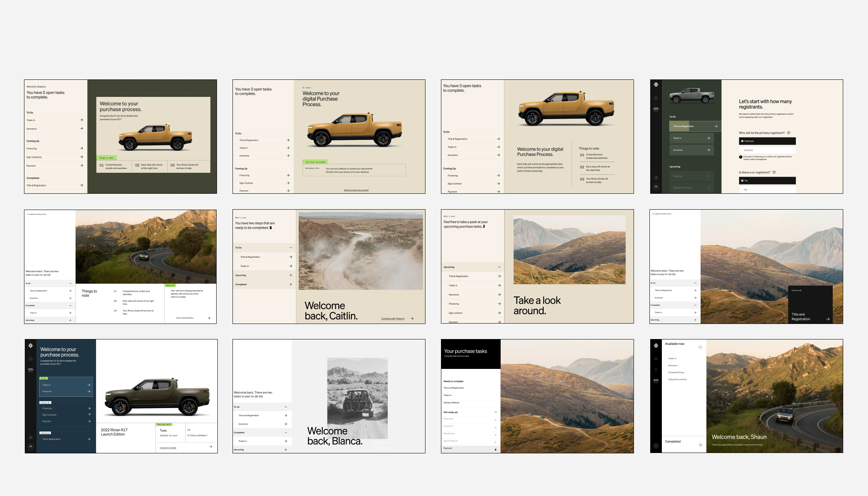
Task: Click help icon beside 'Is there a co-registrant?'
Action: (774, 172)
